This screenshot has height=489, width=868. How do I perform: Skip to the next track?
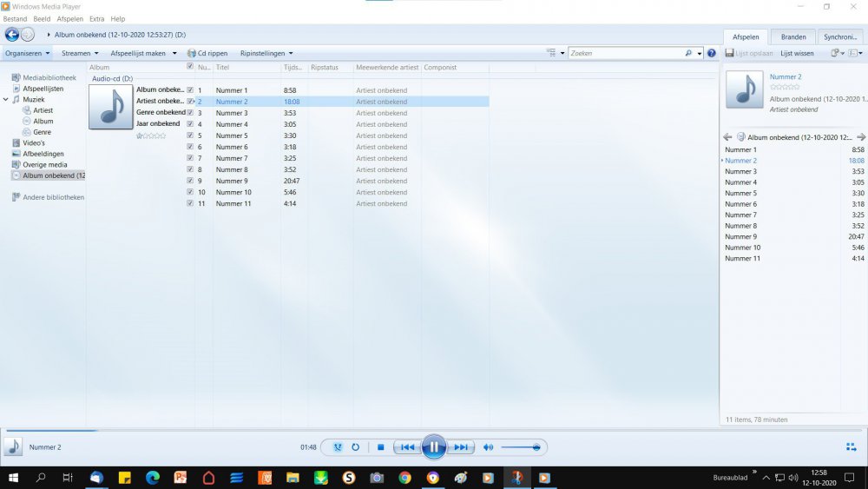[x=461, y=447]
